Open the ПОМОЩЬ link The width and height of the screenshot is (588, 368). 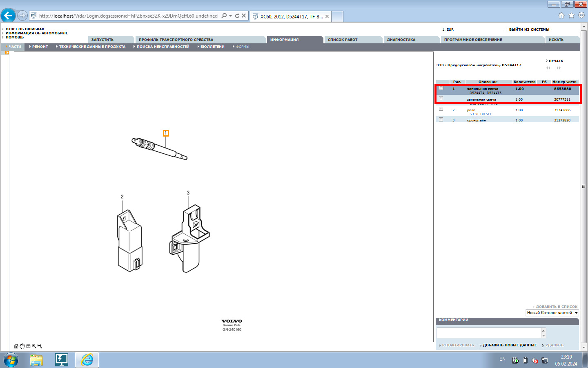point(15,37)
